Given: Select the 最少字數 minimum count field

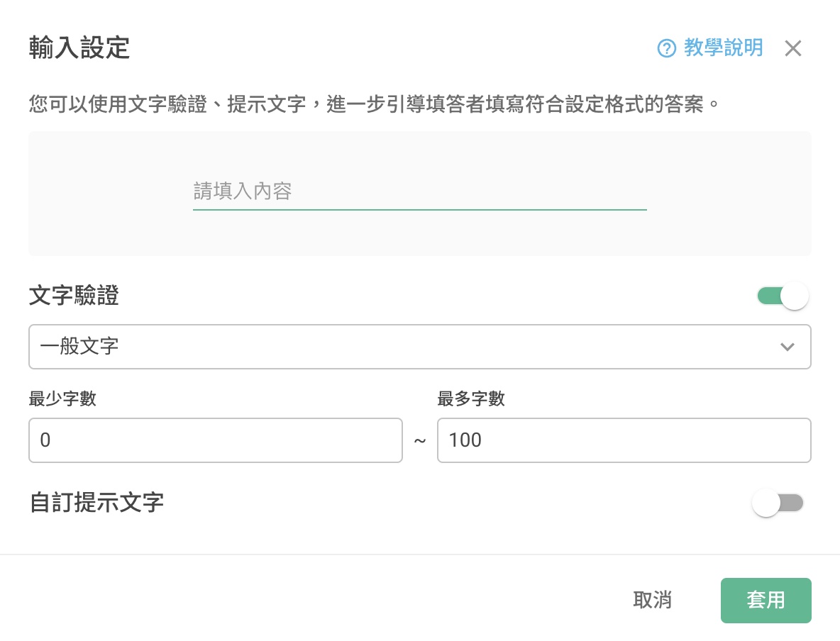Looking at the screenshot, I should pyautogui.click(x=216, y=440).
